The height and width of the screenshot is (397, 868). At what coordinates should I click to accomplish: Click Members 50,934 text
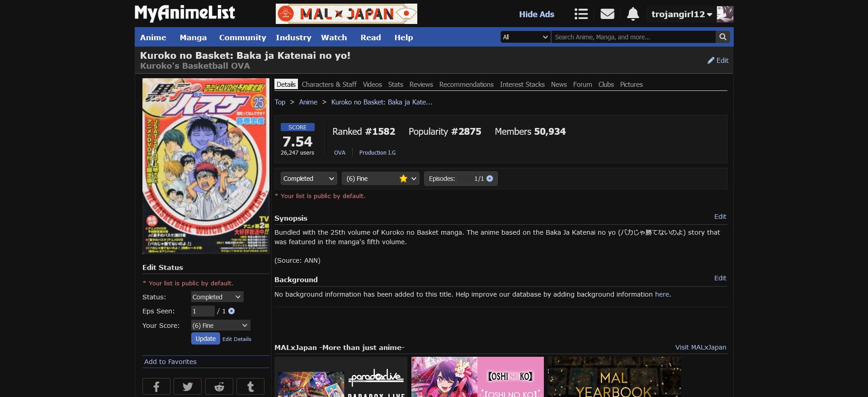(530, 132)
